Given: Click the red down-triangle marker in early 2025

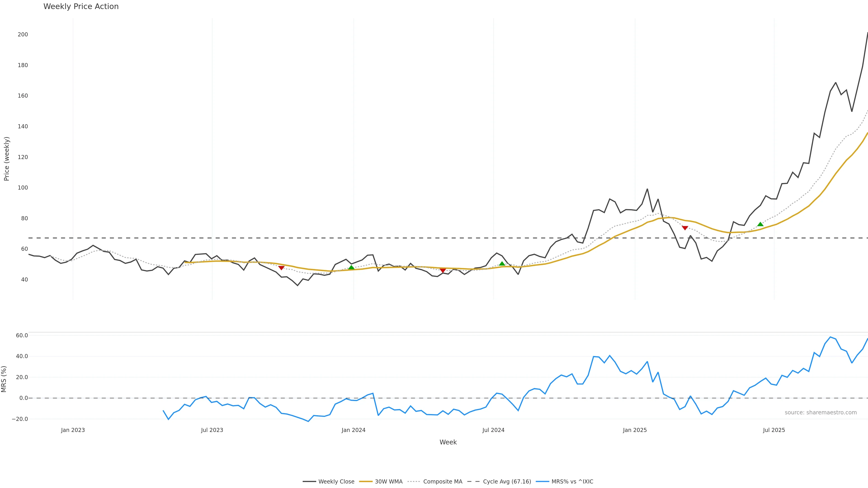Looking at the screenshot, I should pyautogui.click(x=685, y=228).
